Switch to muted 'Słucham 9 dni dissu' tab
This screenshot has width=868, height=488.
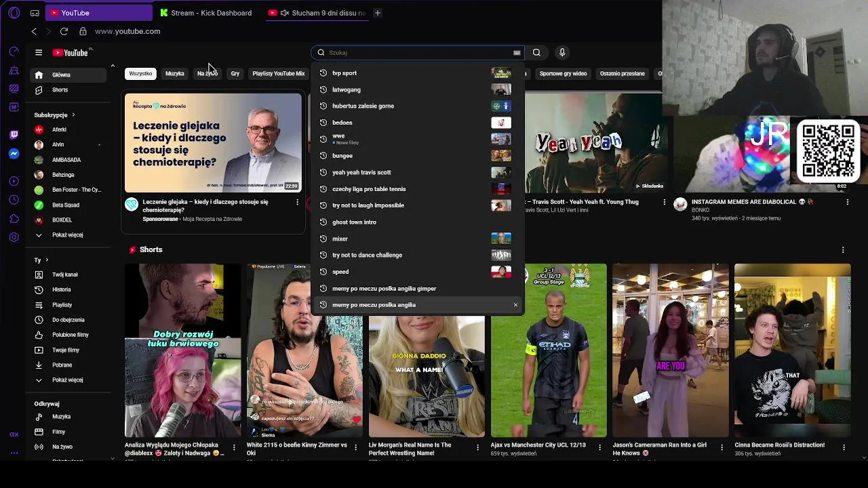pyautogui.click(x=317, y=13)
